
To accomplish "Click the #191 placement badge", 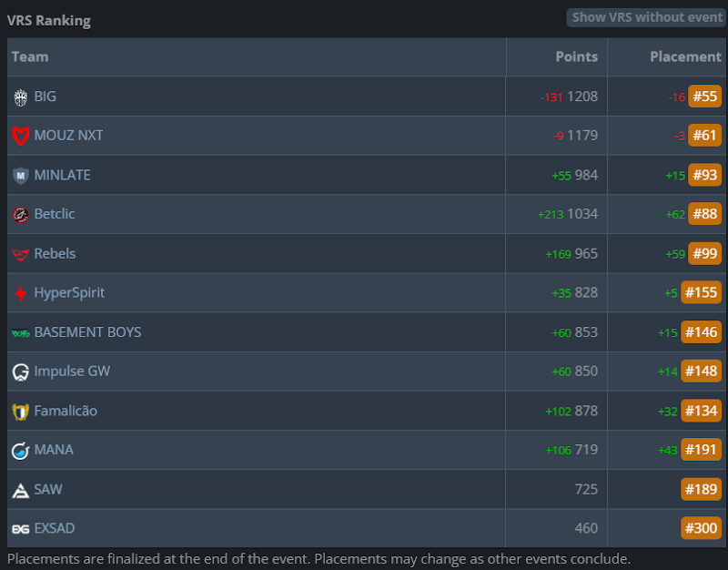I will coord(701,450).
